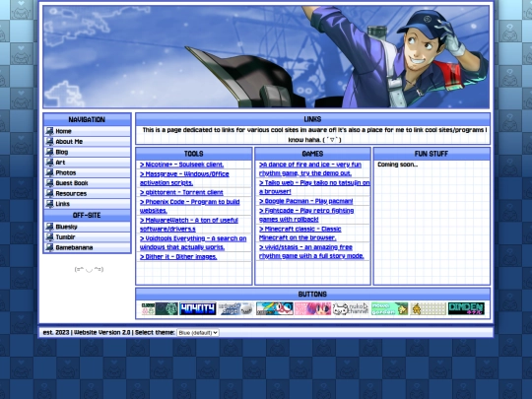Click the OFF-SITE sidebar header
This screenshot has width=532, height=399.
pos(87,216)
